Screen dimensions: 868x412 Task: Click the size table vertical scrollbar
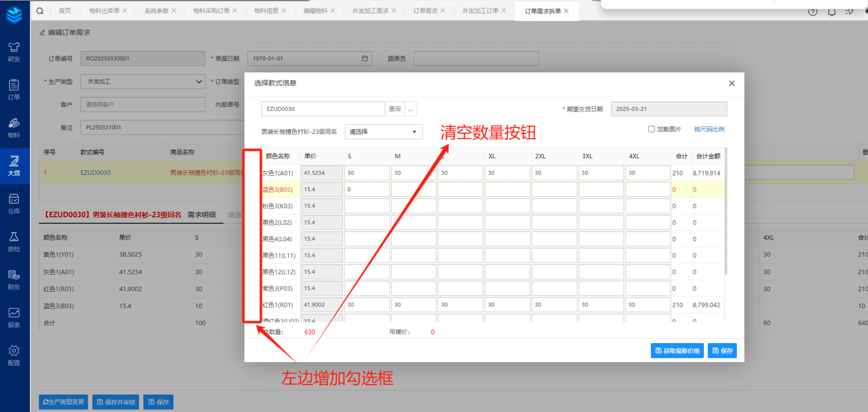point(726,214)
